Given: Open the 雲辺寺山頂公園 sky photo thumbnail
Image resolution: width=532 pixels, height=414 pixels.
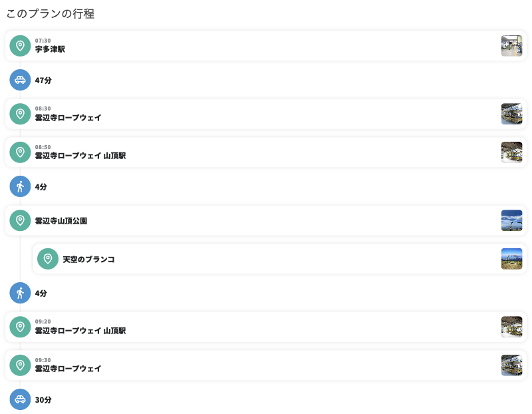Looking at the screenshot, I should tap(511, 220).
